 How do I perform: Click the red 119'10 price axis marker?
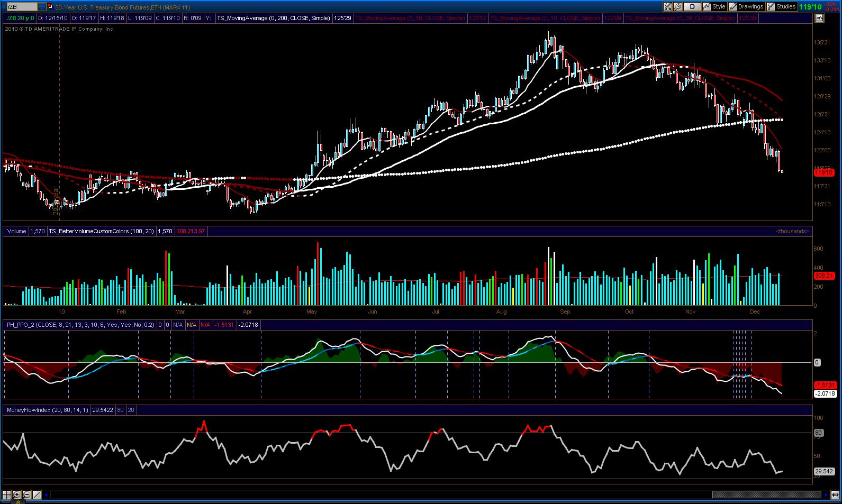click(823, 172)
